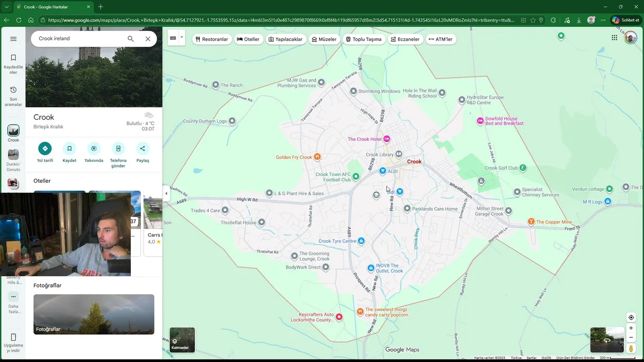Screen dimensions: 644x362
Task: Open Kaydedilenler saved places
Action: pos(14,64)
